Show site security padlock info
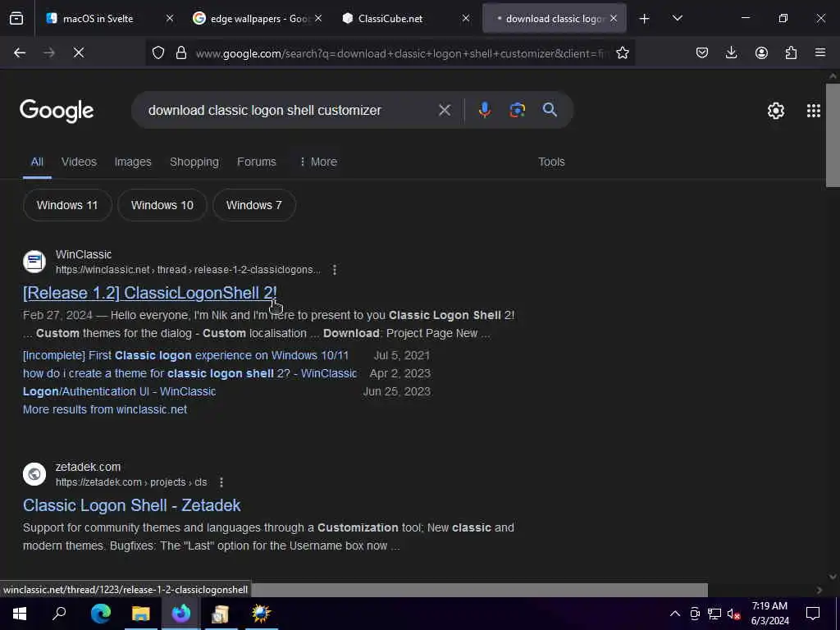The image size is (840, 630). click(x=181, y=52)
